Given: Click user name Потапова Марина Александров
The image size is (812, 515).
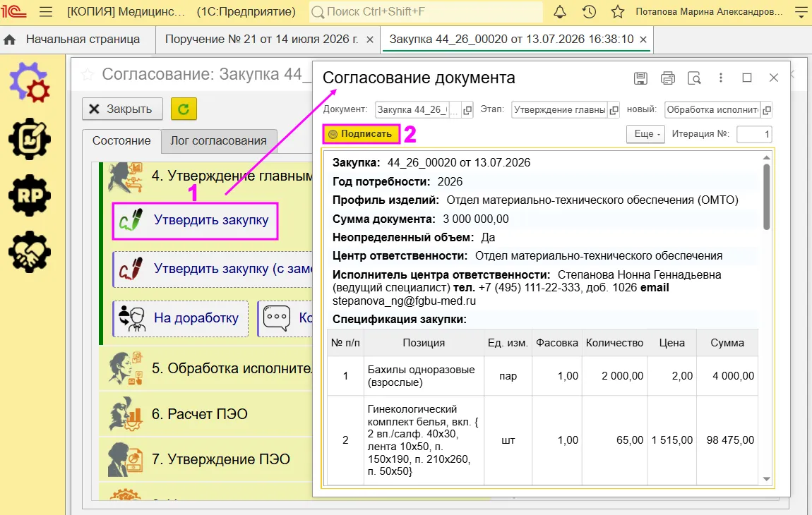Looking at the screenshot, I should 709,11.
